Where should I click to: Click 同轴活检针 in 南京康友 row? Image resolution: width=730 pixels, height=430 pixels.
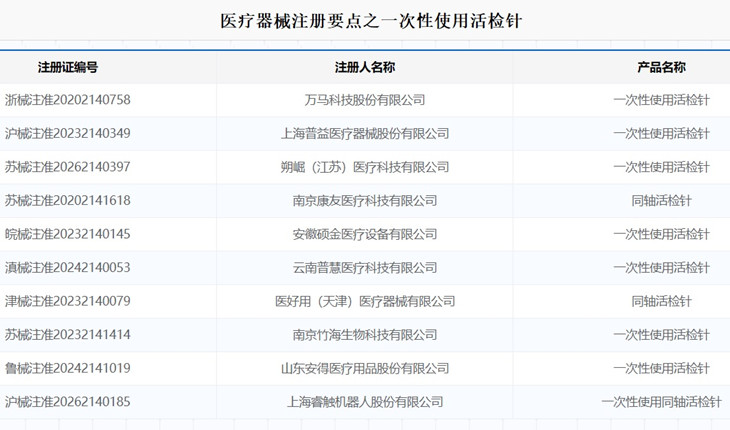pos(661,200)
